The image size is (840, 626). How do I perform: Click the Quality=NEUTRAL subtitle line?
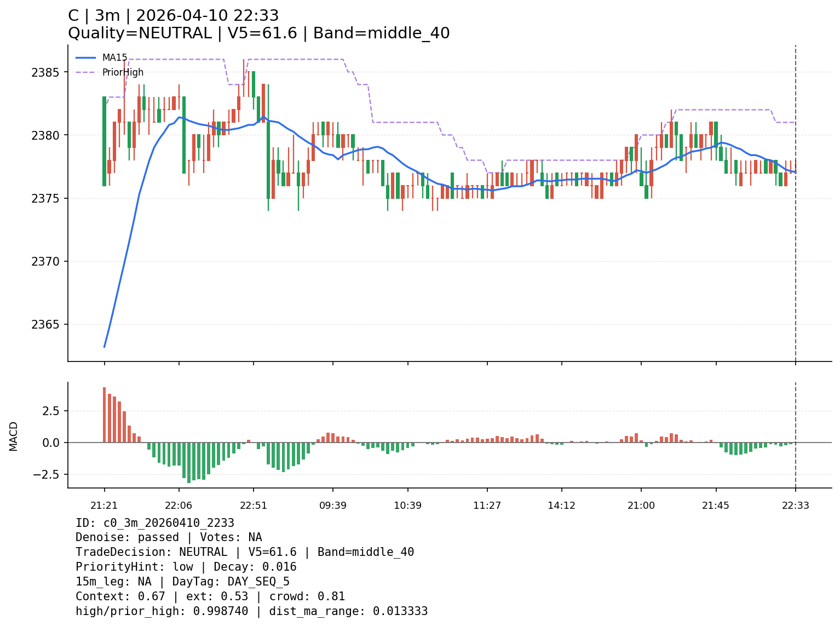[x=258, y=33]
